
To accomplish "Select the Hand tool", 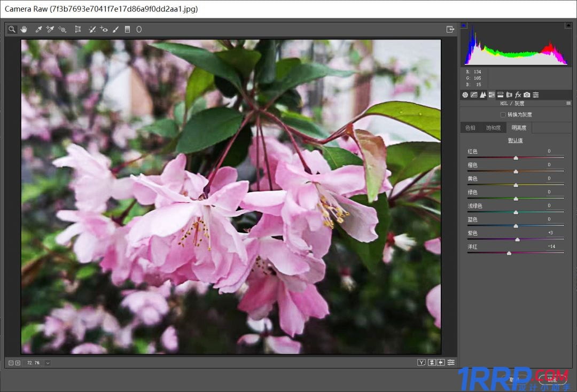I will (x=24, y=29).
